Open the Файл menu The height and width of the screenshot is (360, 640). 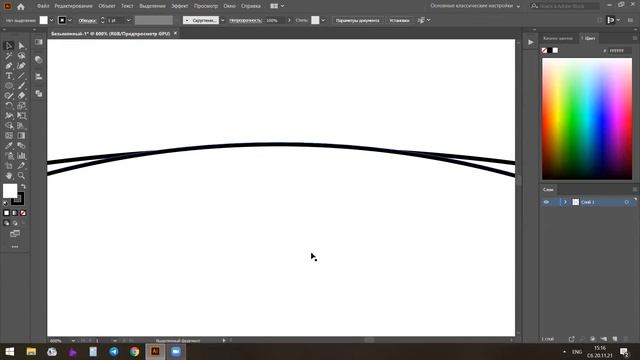point(43,6)
